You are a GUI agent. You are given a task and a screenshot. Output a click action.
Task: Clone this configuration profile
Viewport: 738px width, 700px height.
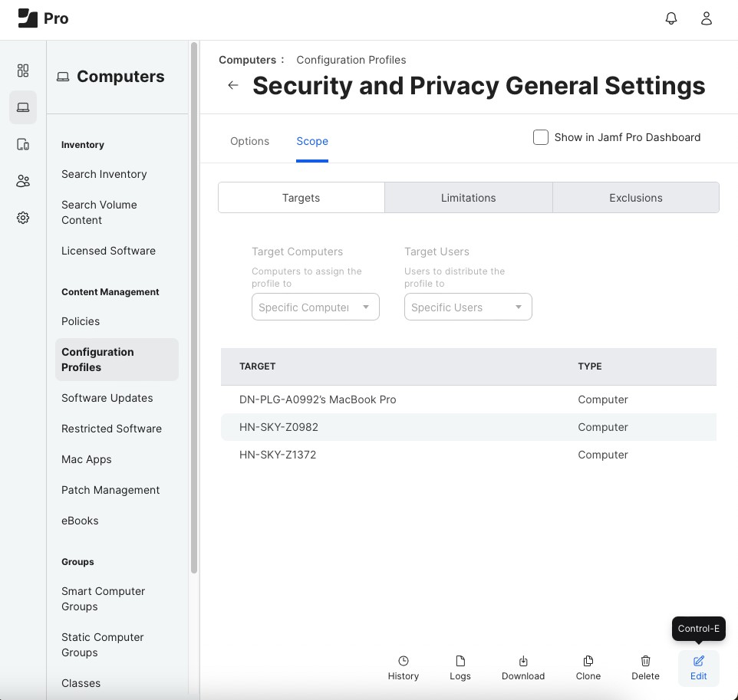click(588, 668)
